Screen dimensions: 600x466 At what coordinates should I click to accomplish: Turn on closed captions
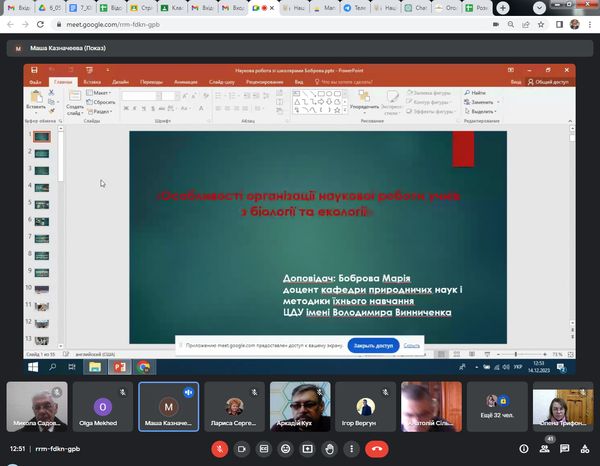(264, 449)
